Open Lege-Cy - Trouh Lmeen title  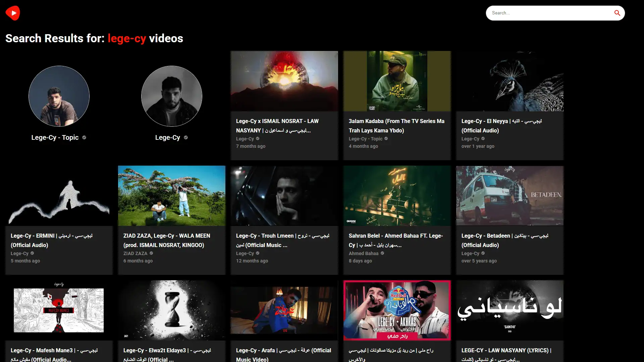pos(282,240)
